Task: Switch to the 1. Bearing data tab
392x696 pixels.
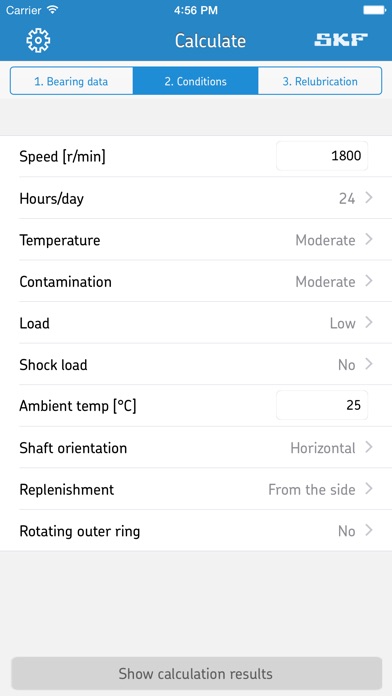Action: click(x=71, y=81)
